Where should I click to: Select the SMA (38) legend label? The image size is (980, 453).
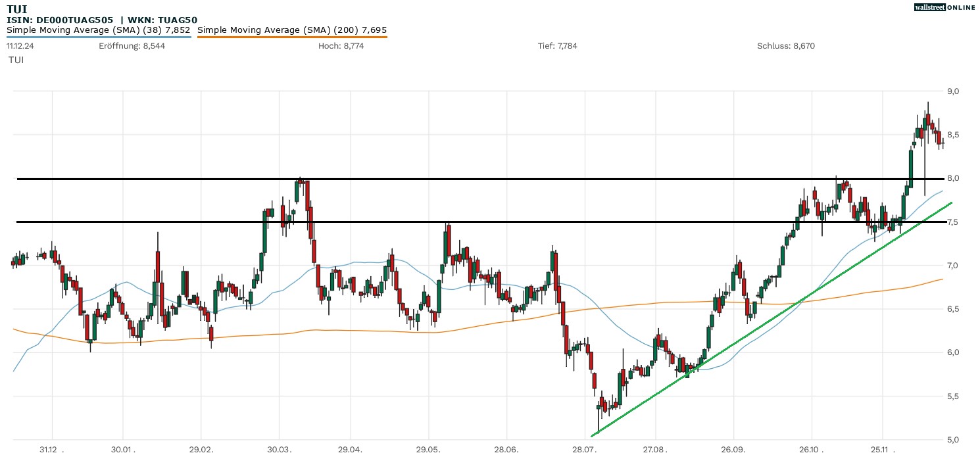[99, 30]
